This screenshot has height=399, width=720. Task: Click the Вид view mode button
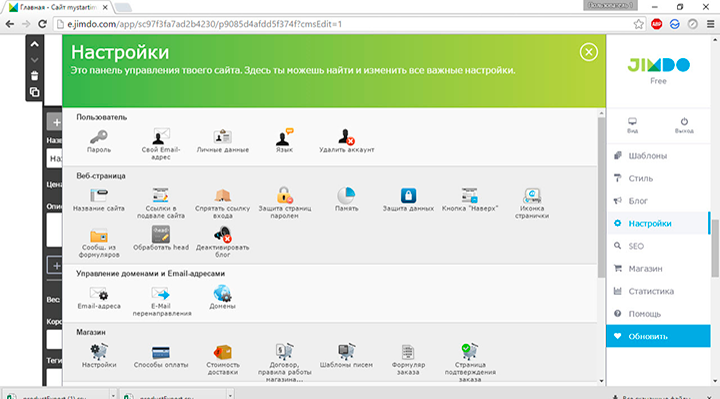632,125
